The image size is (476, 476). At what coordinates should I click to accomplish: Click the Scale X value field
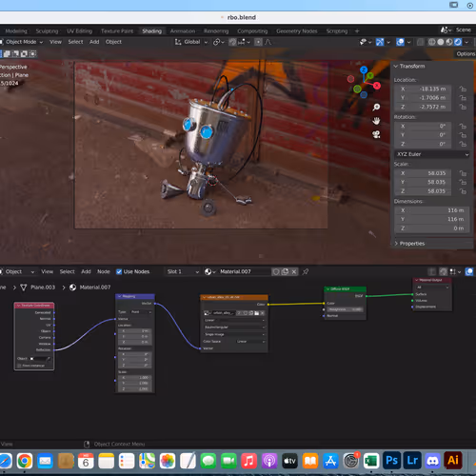point(423,173)
